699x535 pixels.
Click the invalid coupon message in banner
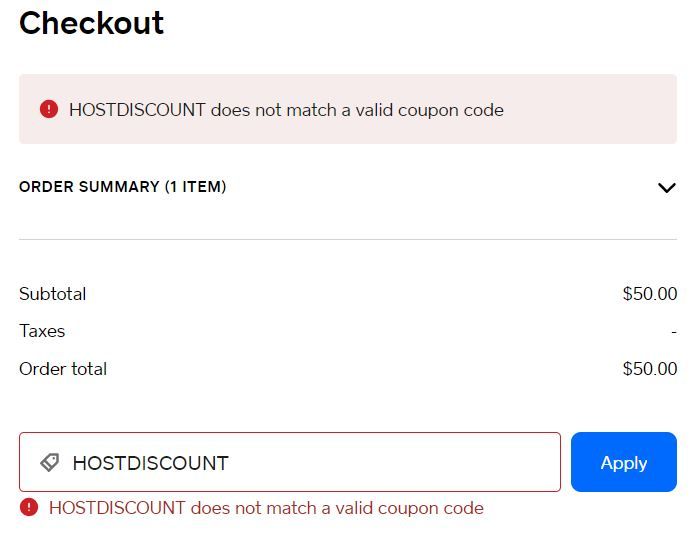click(x=286, y=110)
